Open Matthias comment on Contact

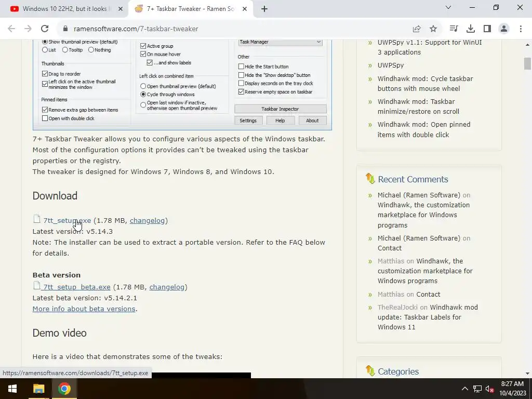point(428,294)
